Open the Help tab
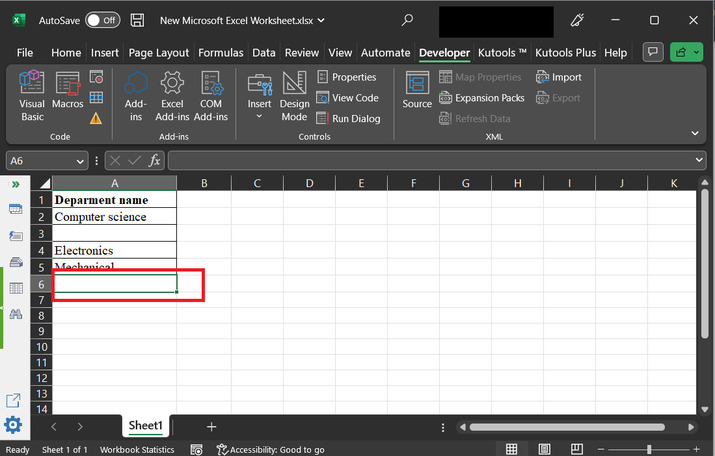The height and width of the screenshot is (456, 715). point(616,53)
